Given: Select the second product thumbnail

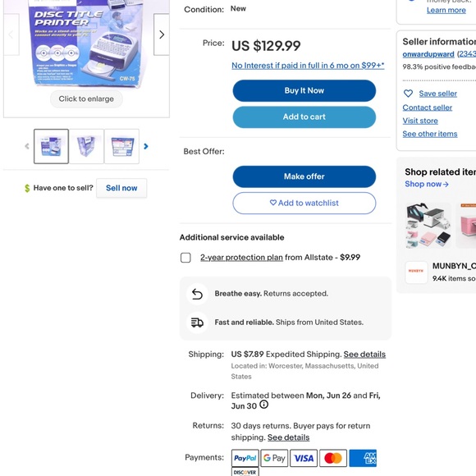Looking at the screenshot, I should pyautogui.click(x=86, y=146).
